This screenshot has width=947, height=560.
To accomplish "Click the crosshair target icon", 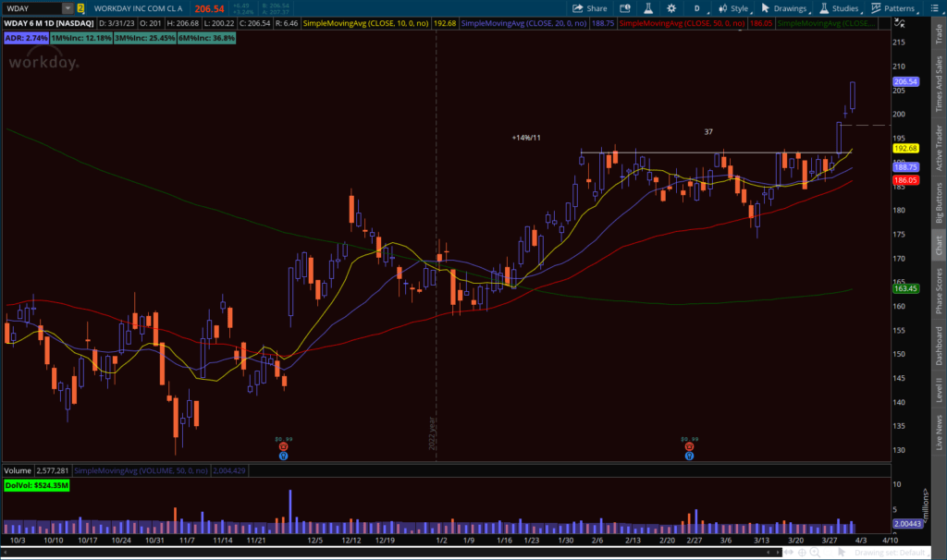I will coord(802,553).
